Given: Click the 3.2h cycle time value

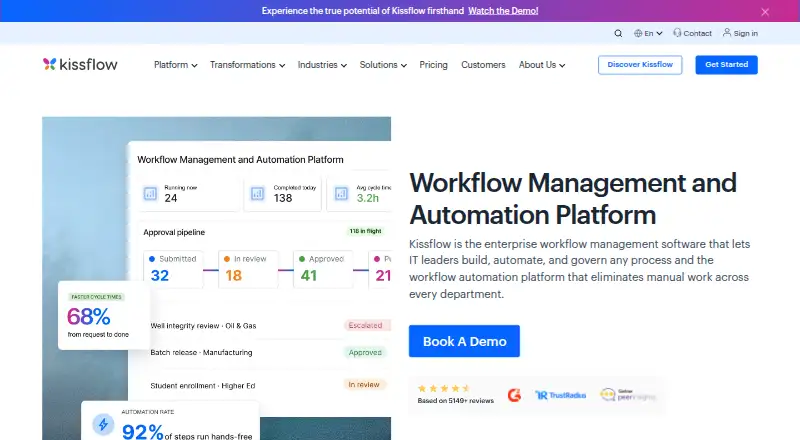Looking at the screenshot, I should [367, 198].
